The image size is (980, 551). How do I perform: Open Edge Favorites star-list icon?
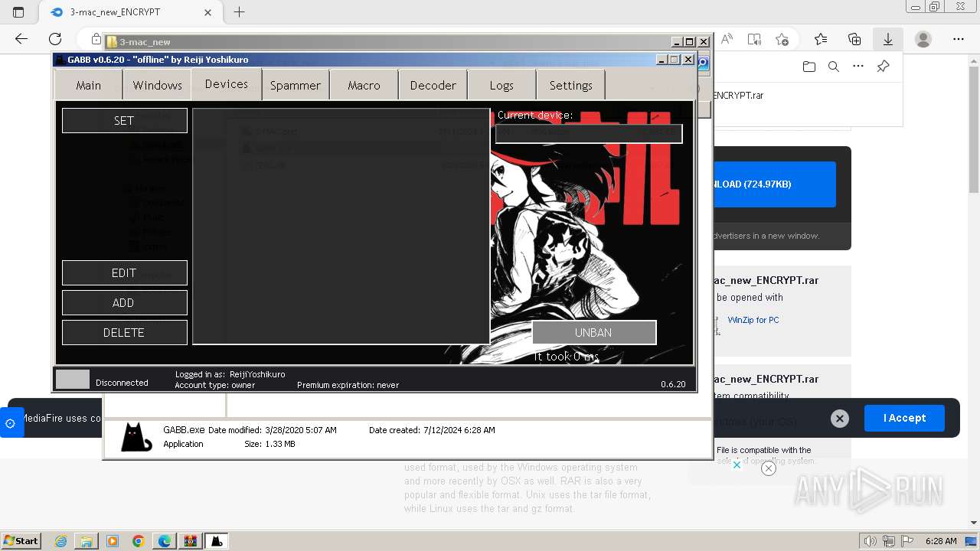pyautogui.click(x=821, y=39)
